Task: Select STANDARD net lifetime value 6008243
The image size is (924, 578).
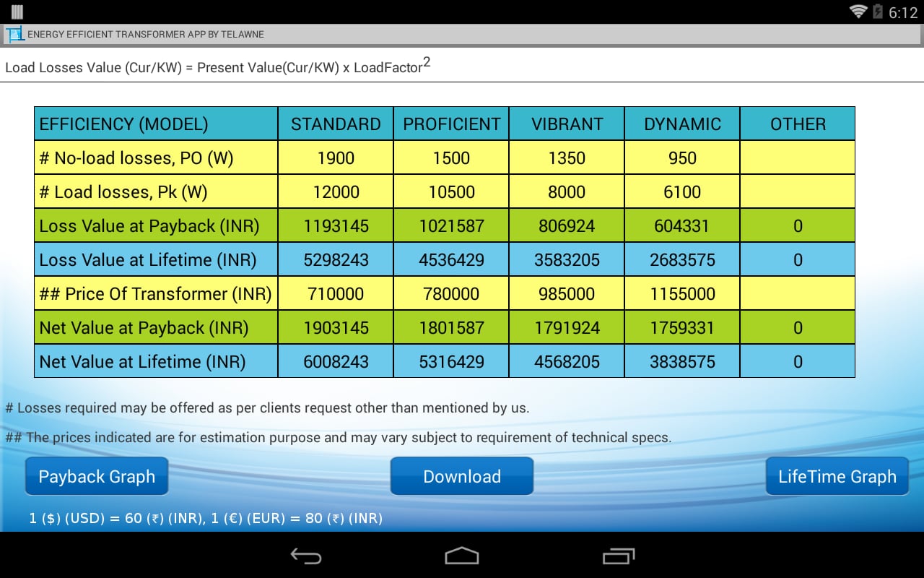Action: click(x=336, y=361)
